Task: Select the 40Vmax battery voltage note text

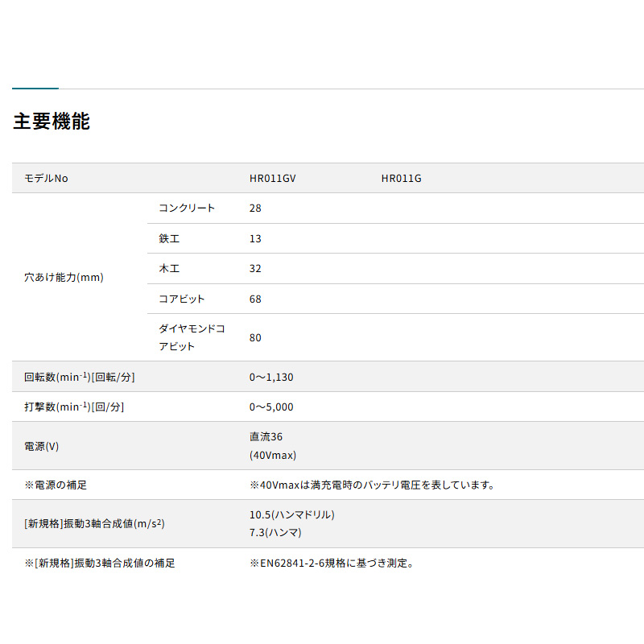Action: tap(372, 485)
